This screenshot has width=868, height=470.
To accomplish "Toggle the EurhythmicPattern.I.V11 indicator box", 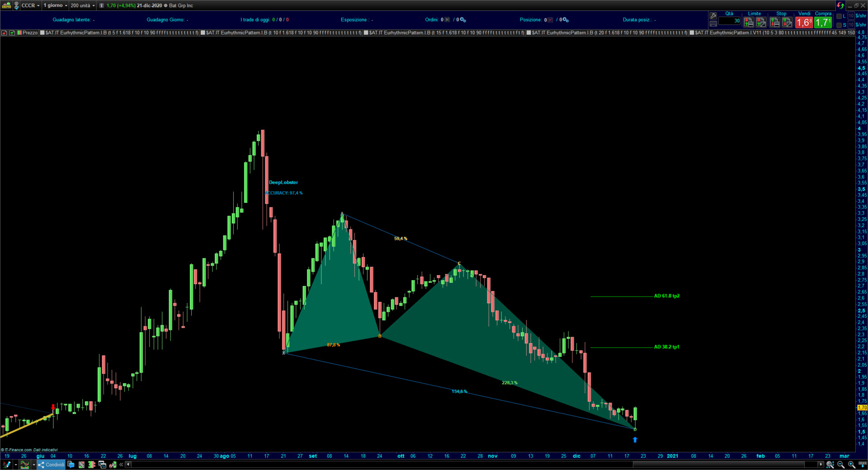I will (x=692, y=33).
